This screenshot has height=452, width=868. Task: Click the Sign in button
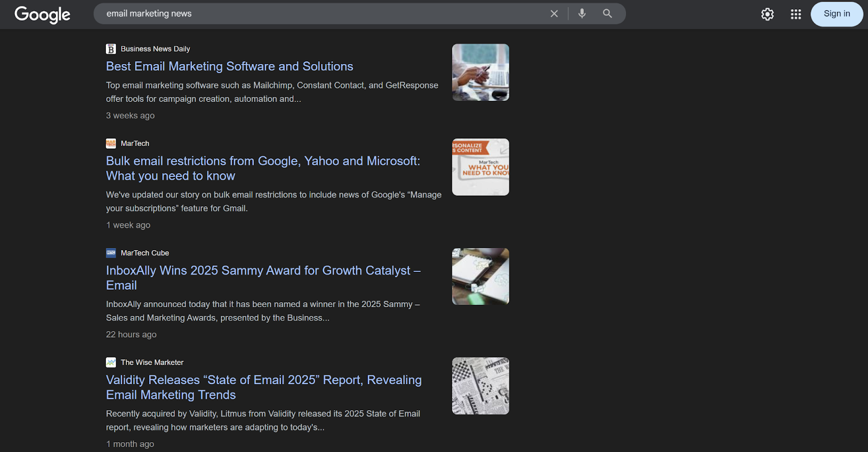click(x=837, y=14)
